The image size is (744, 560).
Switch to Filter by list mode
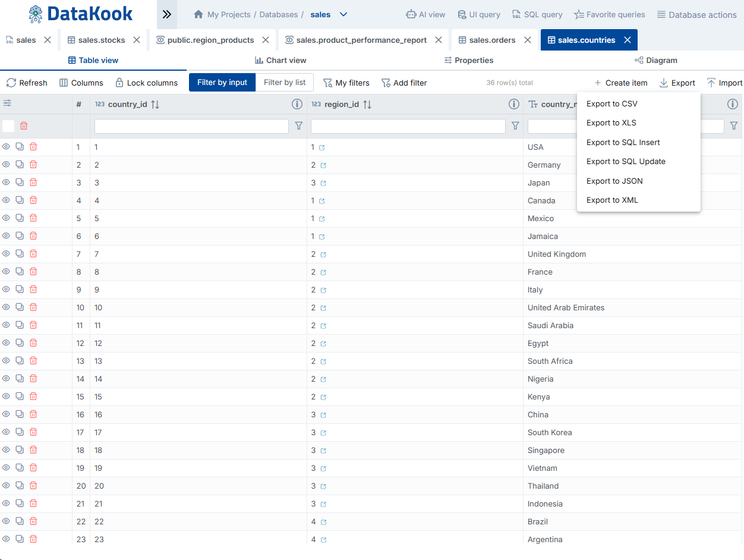point(284,83)
